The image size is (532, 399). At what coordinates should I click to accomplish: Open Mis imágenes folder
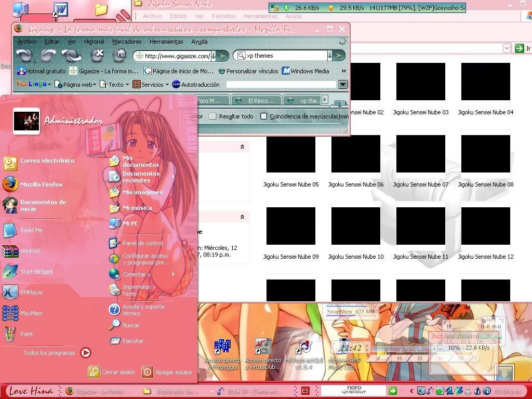coord(136,192)
